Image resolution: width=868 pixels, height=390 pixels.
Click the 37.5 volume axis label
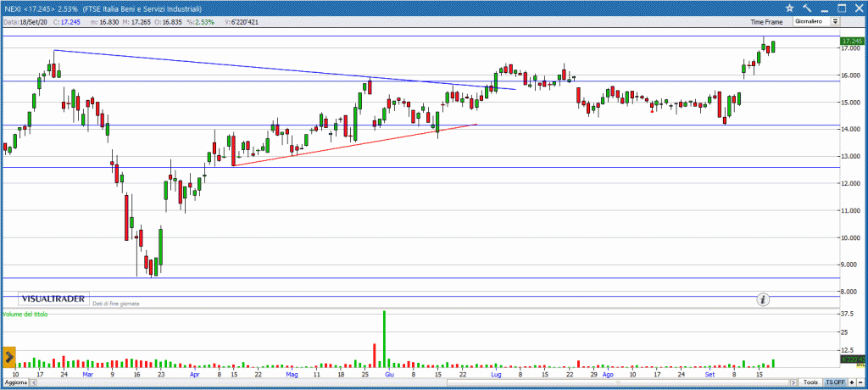(849, 314)
